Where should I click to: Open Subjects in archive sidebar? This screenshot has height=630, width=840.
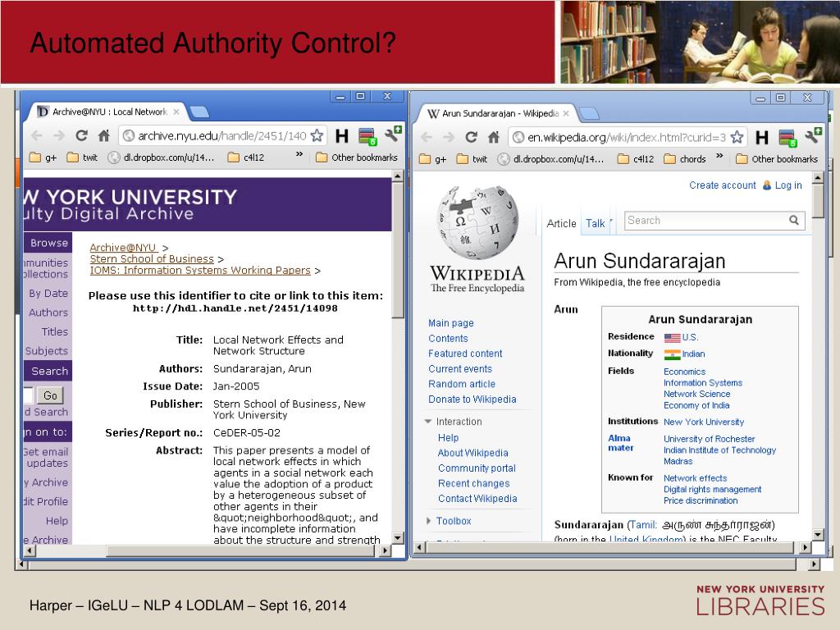pyautogui.click(x=47, y=351)
